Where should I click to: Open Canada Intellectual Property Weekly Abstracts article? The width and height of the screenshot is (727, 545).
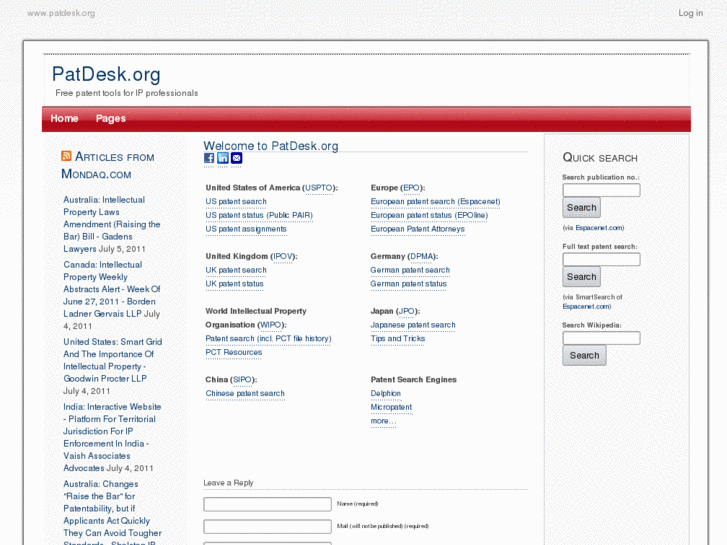tap(112, 289)
